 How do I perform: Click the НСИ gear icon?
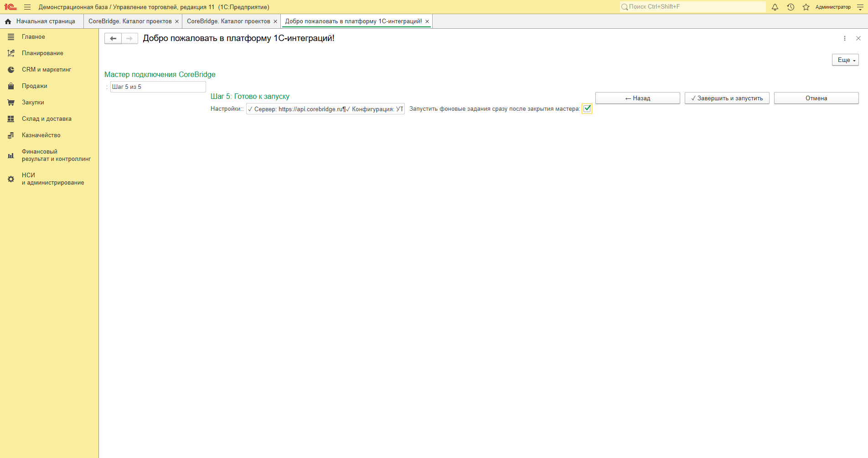click(x=11, y=179)
